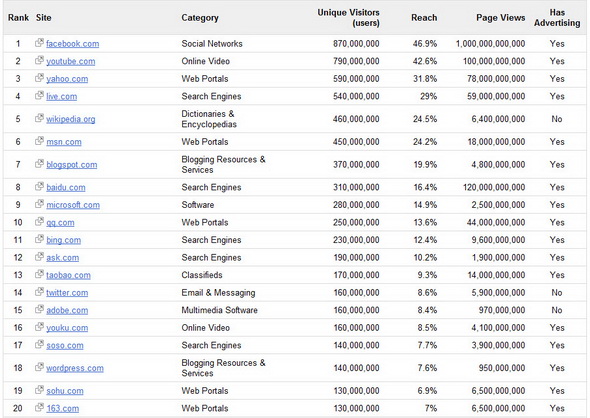
Task: Open the bing.com link
Action: 63,240
